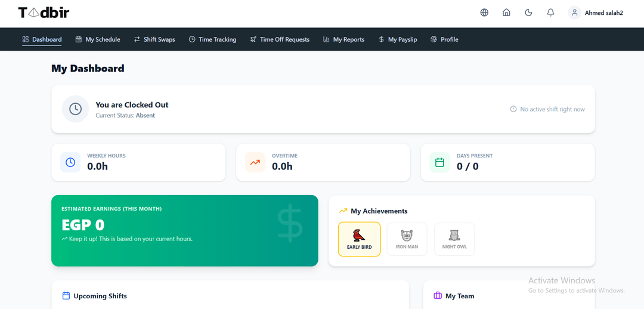Open My Reports page
The image size is (644, 309).
pos(343,39)
